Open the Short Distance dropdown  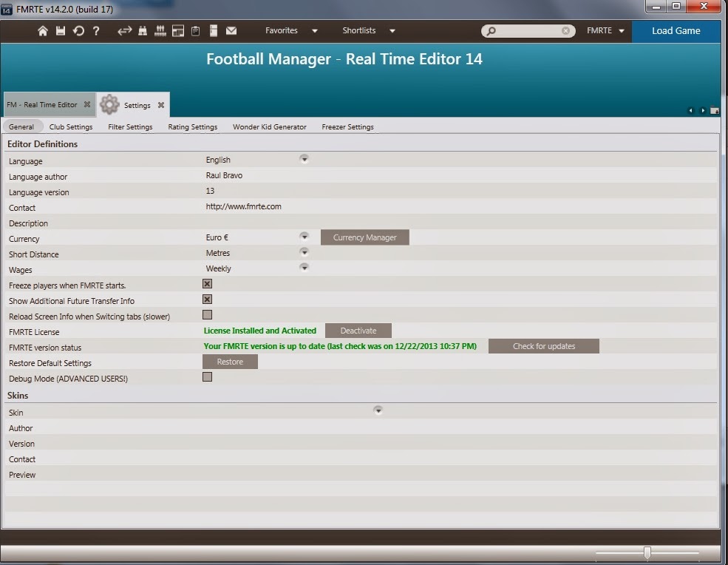point(304,252)
